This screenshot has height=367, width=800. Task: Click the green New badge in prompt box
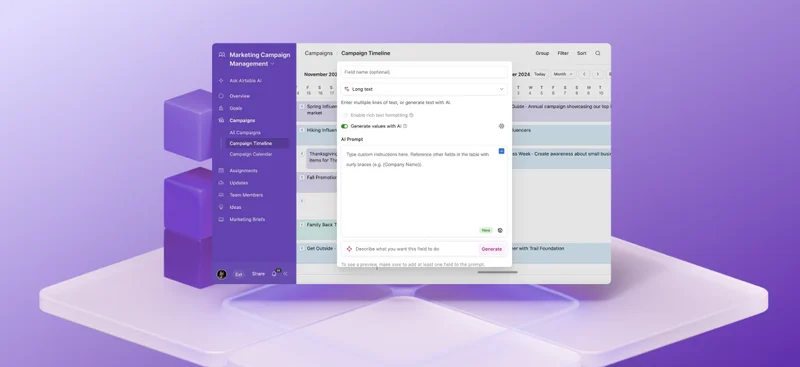[x=486, y=230]
